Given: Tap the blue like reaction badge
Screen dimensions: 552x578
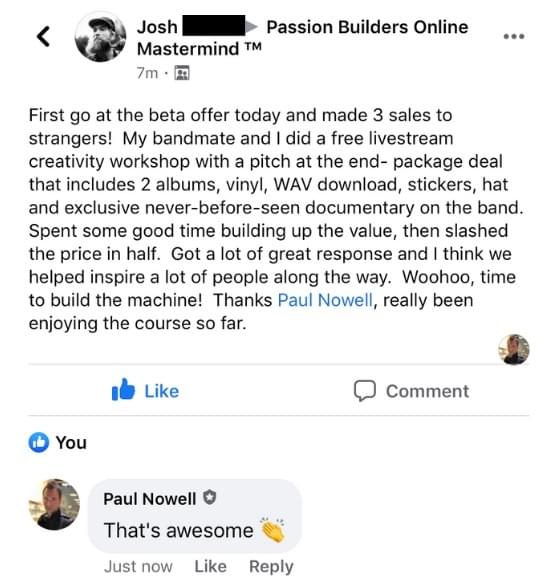Looking at the screenshot, I should [x=38, y=442].
